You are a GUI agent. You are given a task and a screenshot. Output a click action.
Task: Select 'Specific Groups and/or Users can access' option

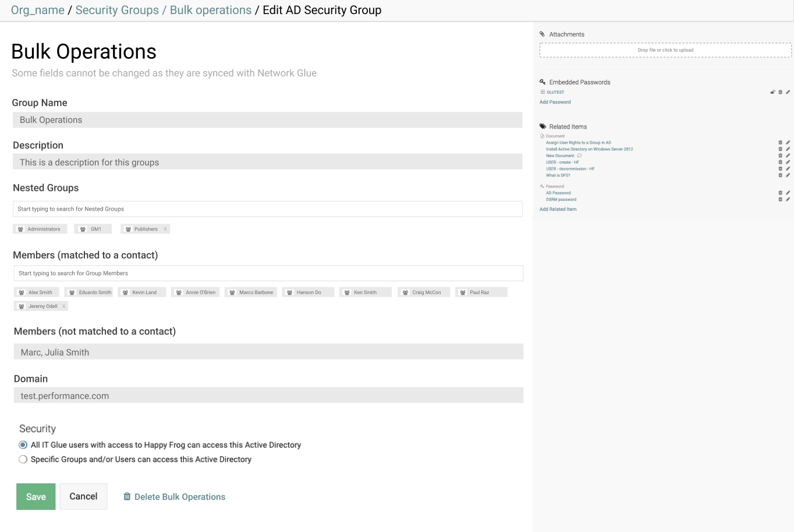[x=23, y=459]
